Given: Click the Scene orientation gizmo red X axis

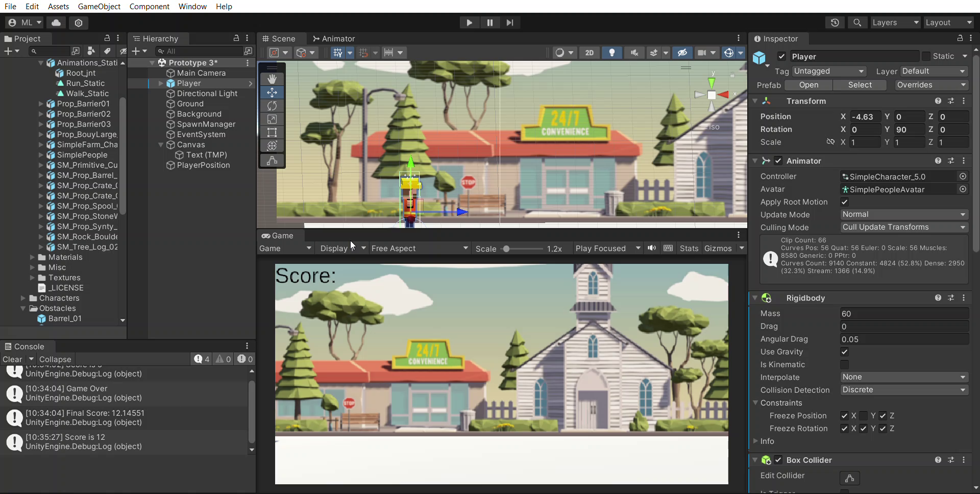Looking at the screenshot, I should 724,94.
